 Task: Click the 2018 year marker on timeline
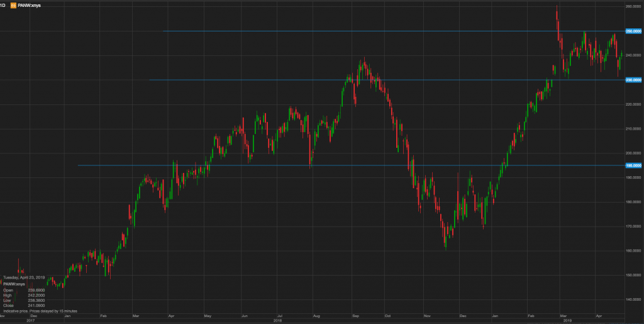277,320
